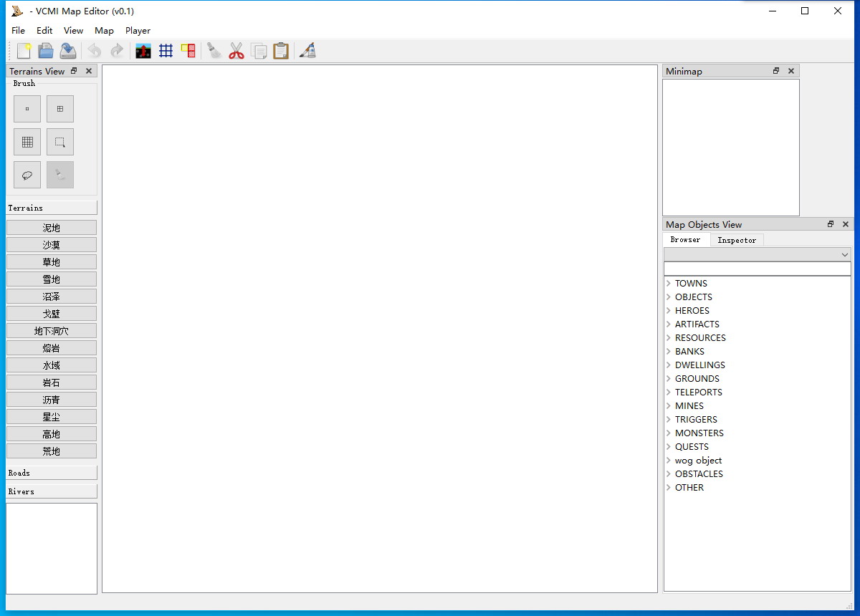This screenshot has width=860, height=616.
Task: Open the Map menu
Action: 104,31
